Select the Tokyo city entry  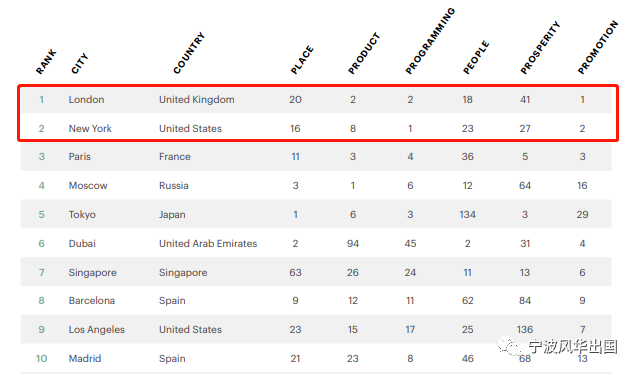coord(82,214)
